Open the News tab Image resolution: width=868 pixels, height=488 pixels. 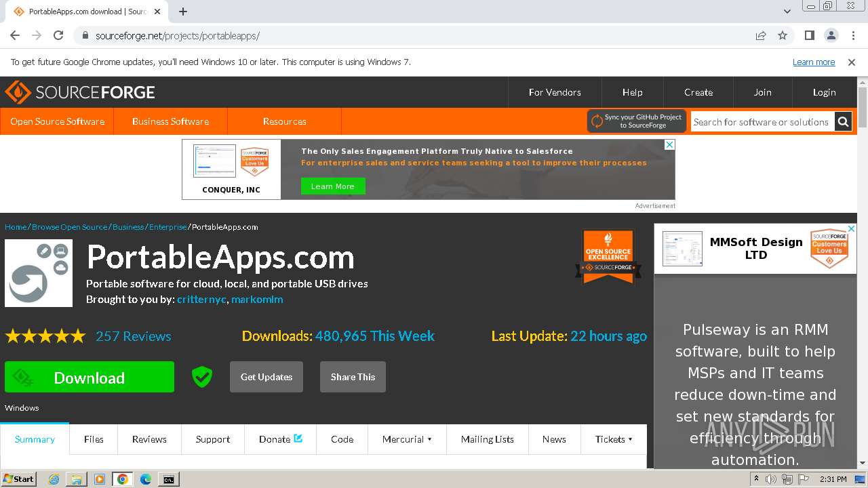(x=554, y=439)
